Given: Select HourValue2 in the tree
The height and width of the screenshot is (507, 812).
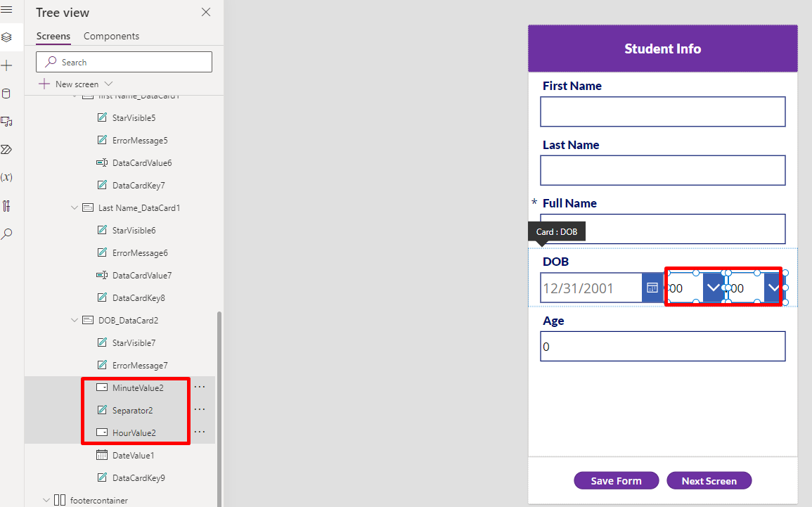Looking at the screenshot, I should coord(134,432).
